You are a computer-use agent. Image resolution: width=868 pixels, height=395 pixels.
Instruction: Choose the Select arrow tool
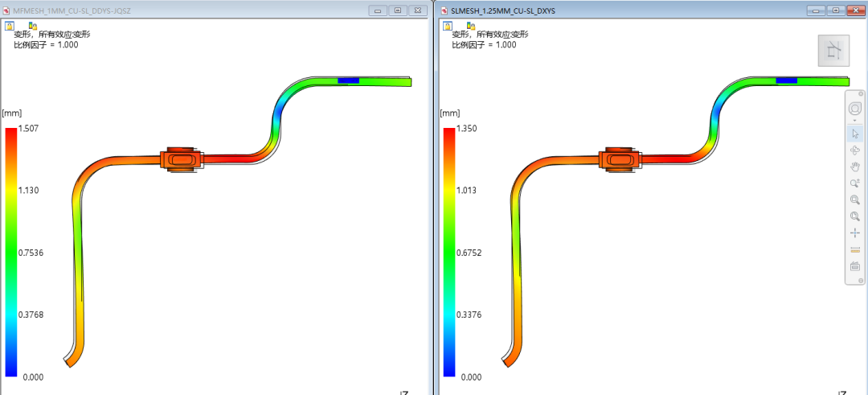(854, 134)
